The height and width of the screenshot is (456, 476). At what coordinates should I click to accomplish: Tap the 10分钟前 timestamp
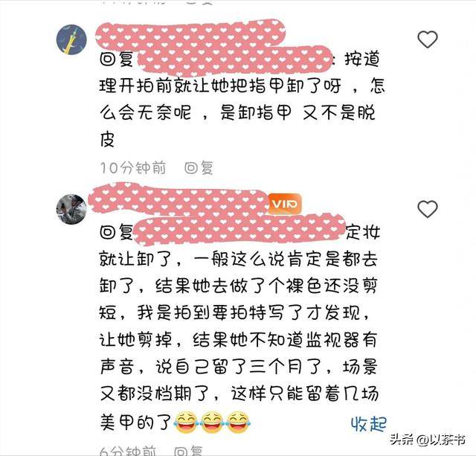(133, 167)
